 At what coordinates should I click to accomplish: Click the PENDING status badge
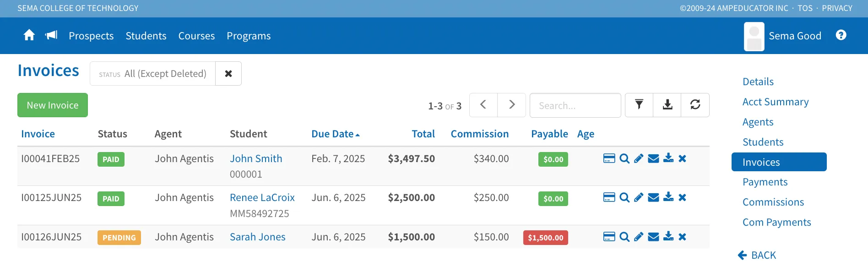point(119,238)
